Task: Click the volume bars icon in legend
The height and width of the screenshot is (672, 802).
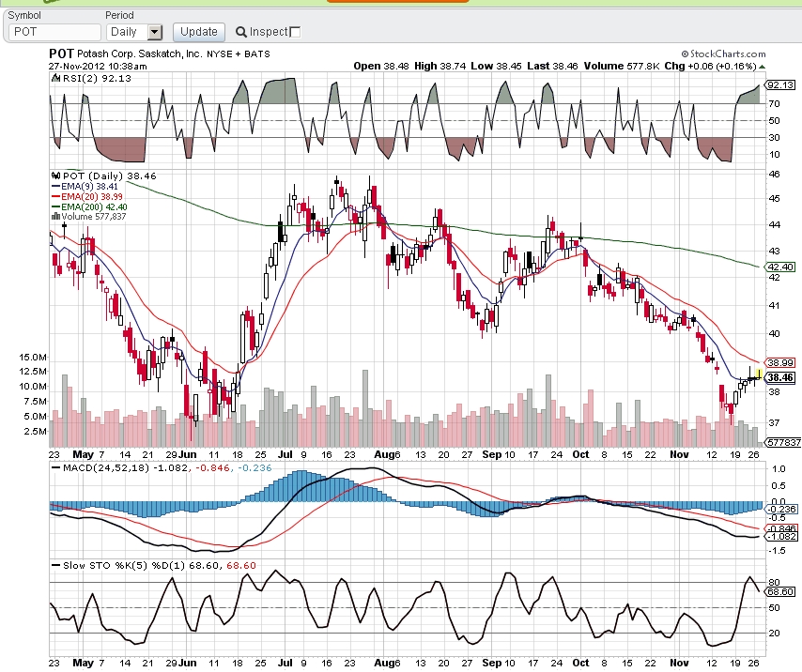Action: coord(55,217)
